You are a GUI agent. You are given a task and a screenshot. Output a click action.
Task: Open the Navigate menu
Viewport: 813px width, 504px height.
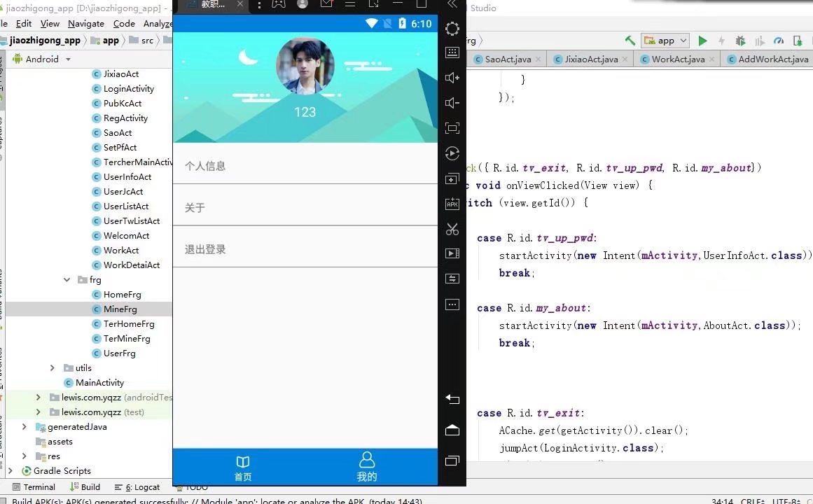85,23
